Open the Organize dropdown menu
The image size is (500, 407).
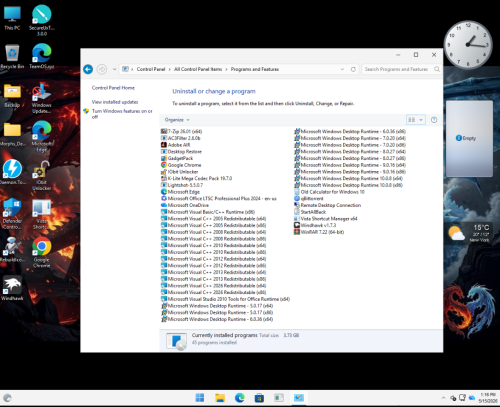click(177, 120)
